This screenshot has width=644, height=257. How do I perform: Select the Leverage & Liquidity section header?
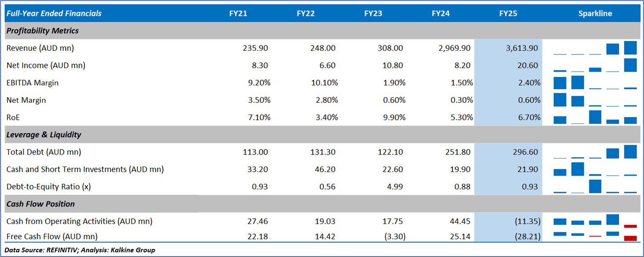coord(44,135)
